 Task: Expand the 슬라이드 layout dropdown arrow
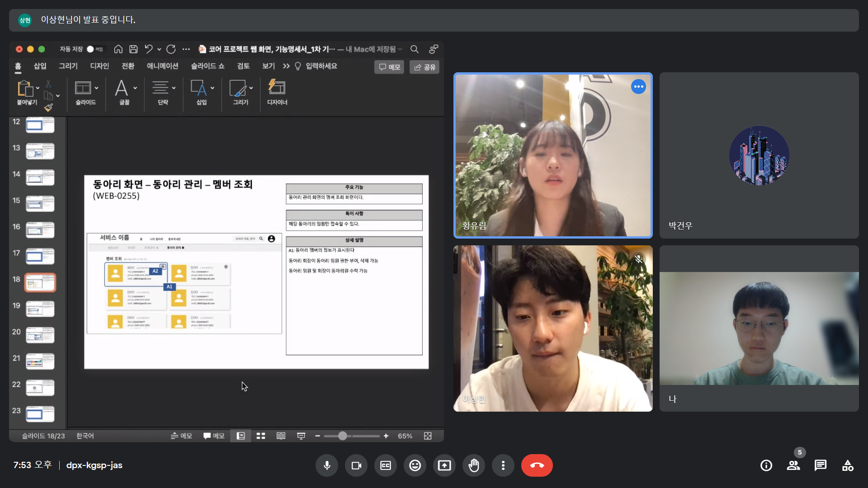96,88
